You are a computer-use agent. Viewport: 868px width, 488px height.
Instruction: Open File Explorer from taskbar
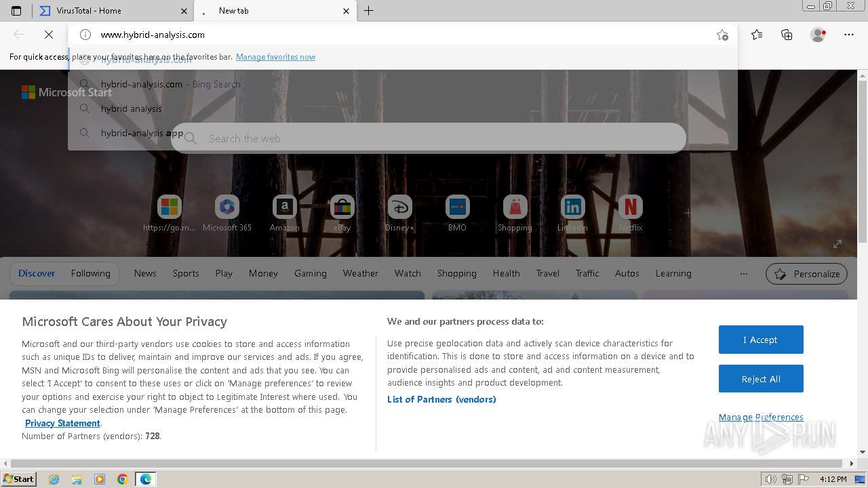coord(77,479)
